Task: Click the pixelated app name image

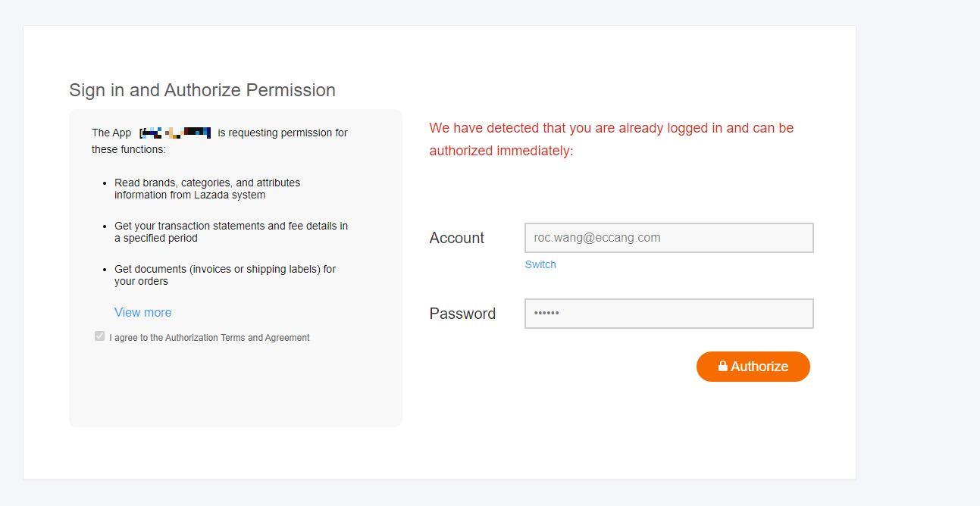Action: tap(175, 133)
